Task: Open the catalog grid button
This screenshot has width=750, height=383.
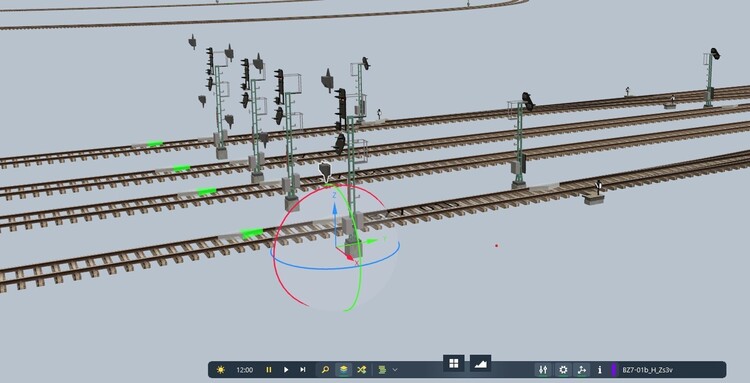Action: pos(454,363)
